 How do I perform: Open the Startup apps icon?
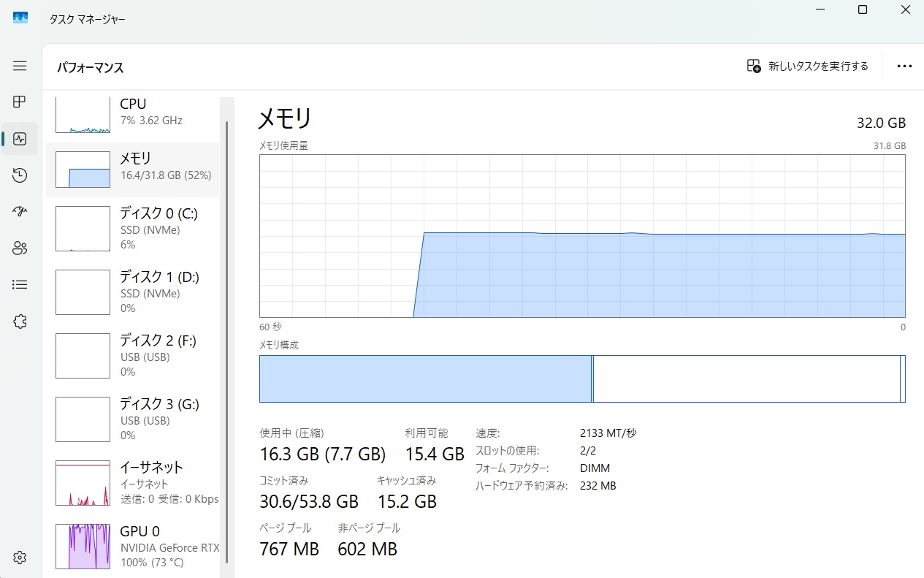click(20, 212)
